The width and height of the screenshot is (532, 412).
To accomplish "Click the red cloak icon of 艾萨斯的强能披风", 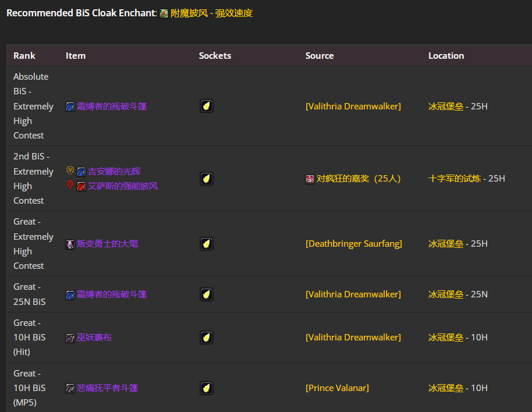I will [81, 186].
